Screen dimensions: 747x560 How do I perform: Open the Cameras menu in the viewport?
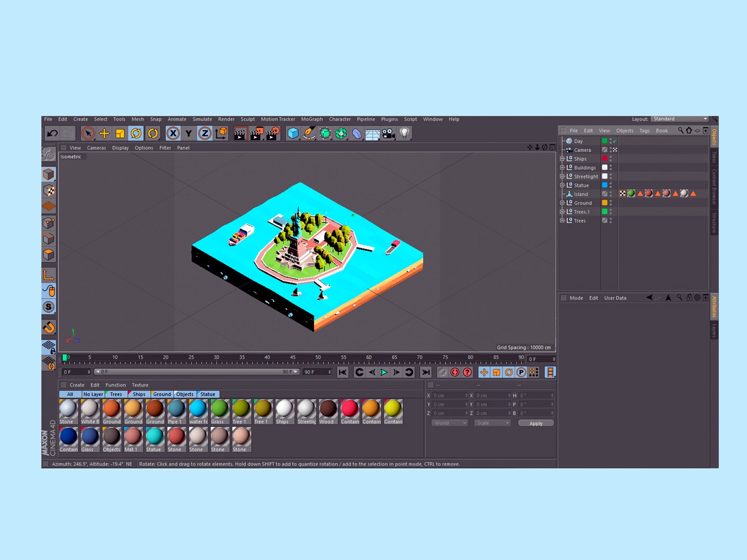click(96, 148)
